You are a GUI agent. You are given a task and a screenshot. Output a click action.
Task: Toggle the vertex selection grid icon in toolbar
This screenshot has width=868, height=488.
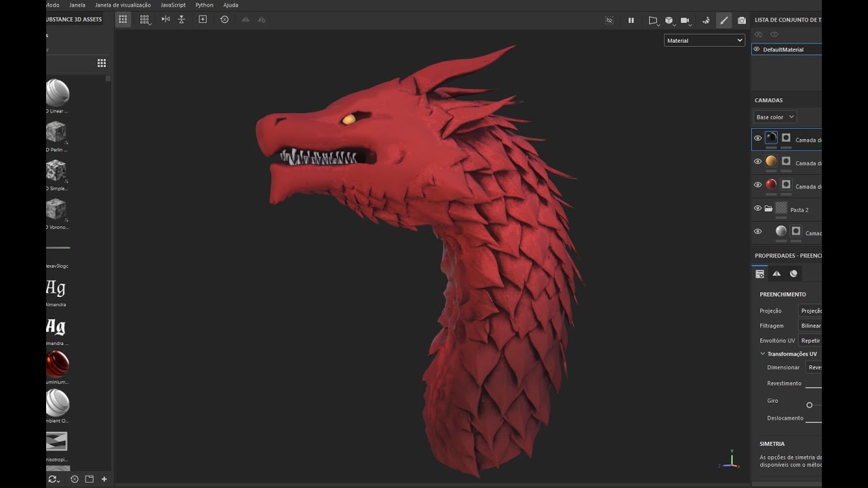[123, 20]
